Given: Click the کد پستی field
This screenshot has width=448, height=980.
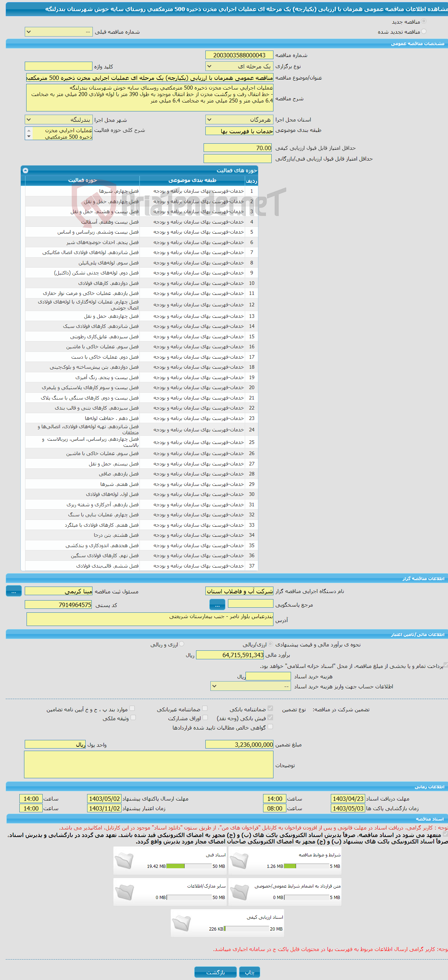Looking at the screenshot, I should pos(59,604).
